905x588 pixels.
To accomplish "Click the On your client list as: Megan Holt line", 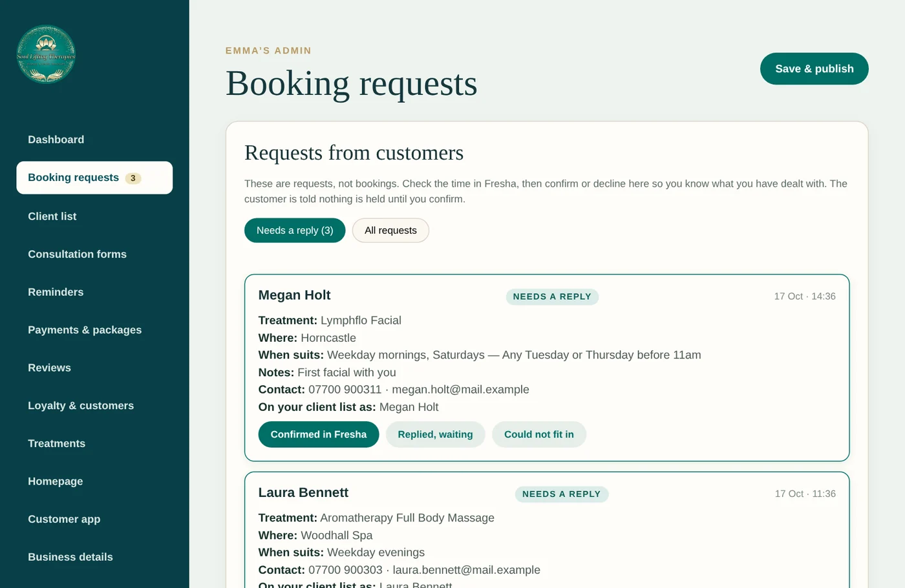I will 348,407.
